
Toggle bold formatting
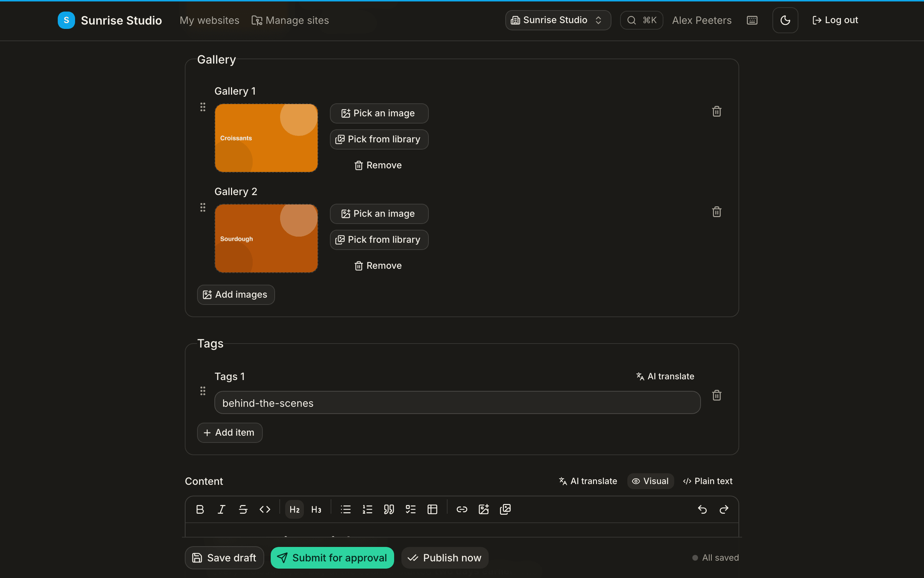pyautogui.click(x=200, y=509)
